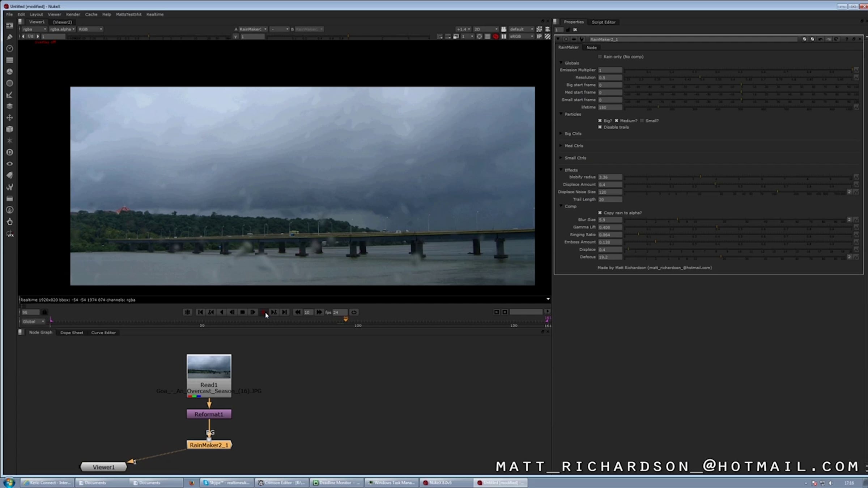Viewport: 868px width, 488px height.
Task: Click the RainMaker2_1 panel wrench icon
Action: point(582,39)
